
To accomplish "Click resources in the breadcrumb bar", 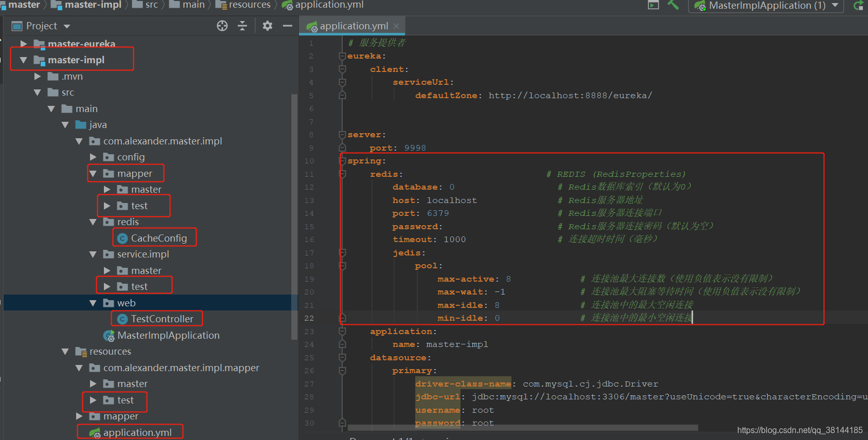I will [250, 5].
